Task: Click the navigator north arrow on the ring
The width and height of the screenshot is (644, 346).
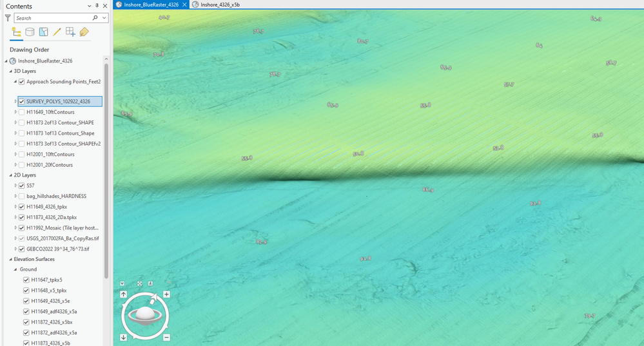Action: pos(153,298)
